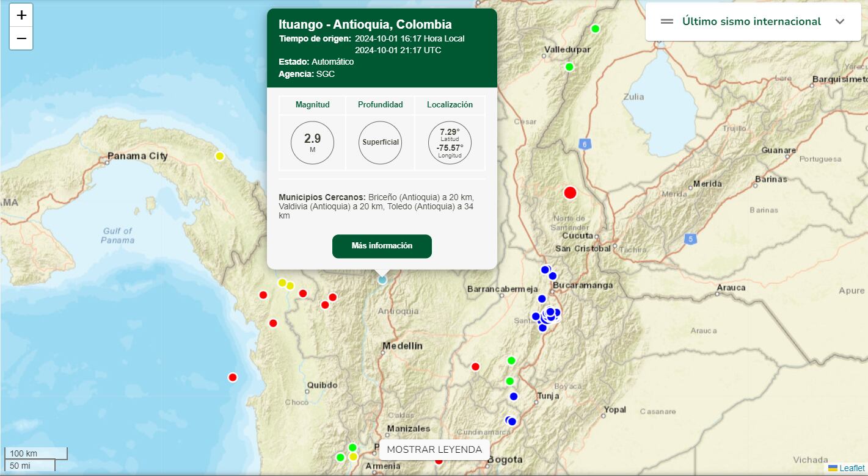Screen dimensions: 868x476
Task: Show the legend with MOSTRAR LEYENDA
Action: click(x=434, y=450)
